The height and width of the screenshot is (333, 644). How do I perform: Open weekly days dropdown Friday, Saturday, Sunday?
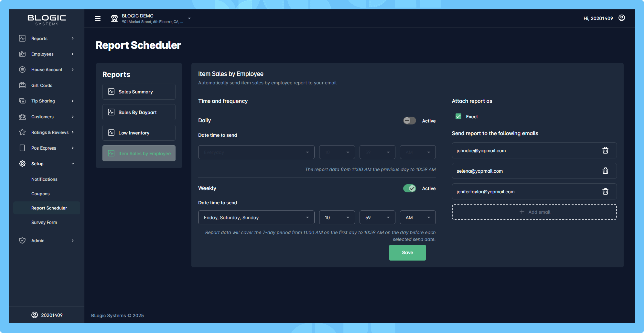point(256,217)
